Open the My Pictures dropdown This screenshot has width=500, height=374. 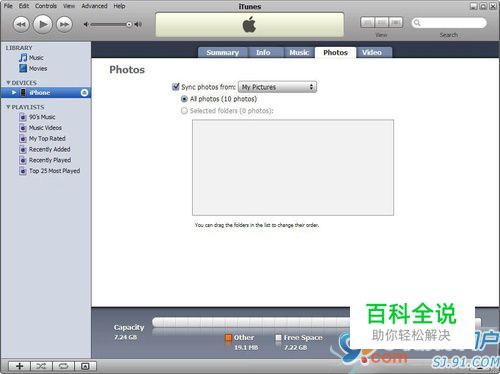[277, 87]
